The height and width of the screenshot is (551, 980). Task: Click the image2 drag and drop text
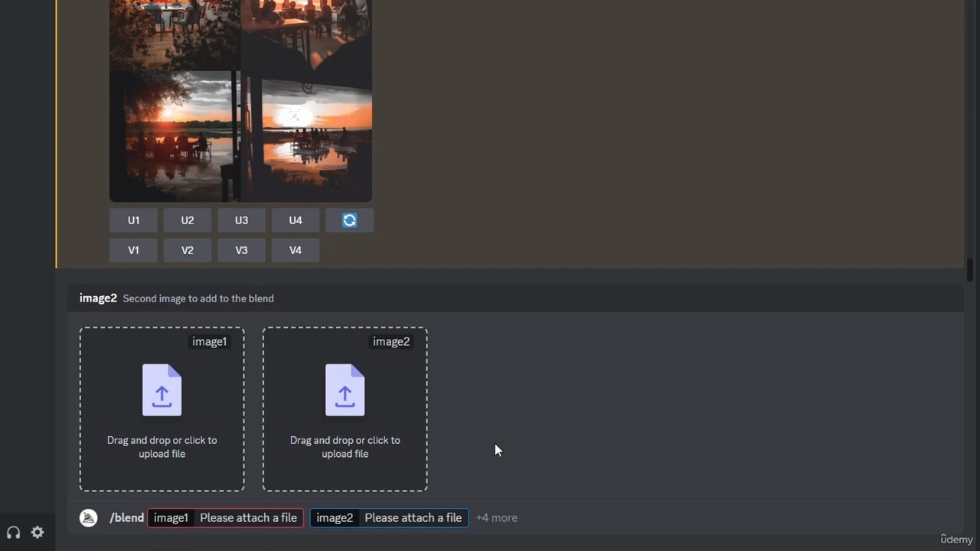pyautogui.click(x=345, y=447)
